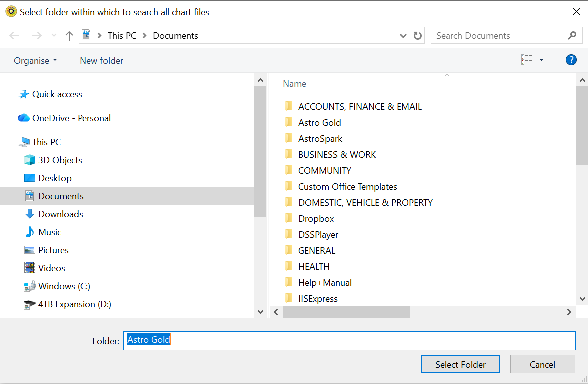Refresh the Documents folder view
The height and width of the screenshot is (384, 588).
click(x=417, y=36)
